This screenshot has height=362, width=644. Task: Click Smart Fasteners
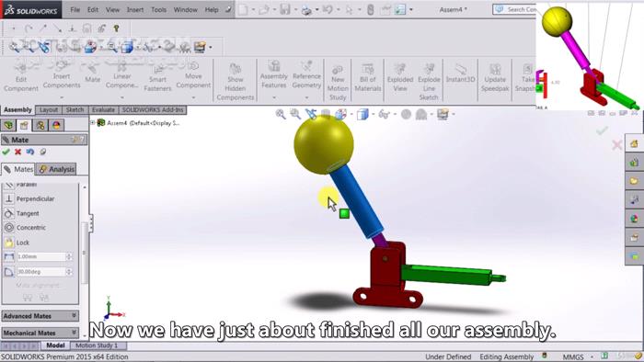(157, 77)
